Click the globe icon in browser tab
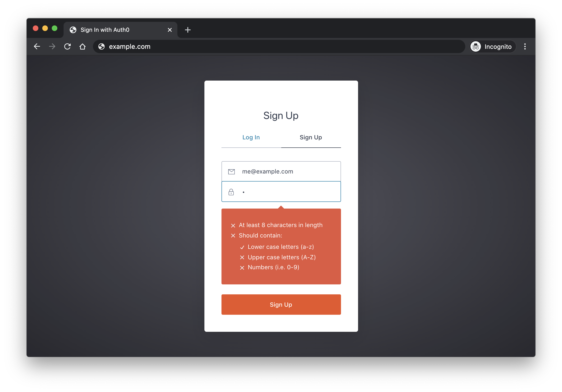Screen dimensions: 562x392 tap(72, 29)
